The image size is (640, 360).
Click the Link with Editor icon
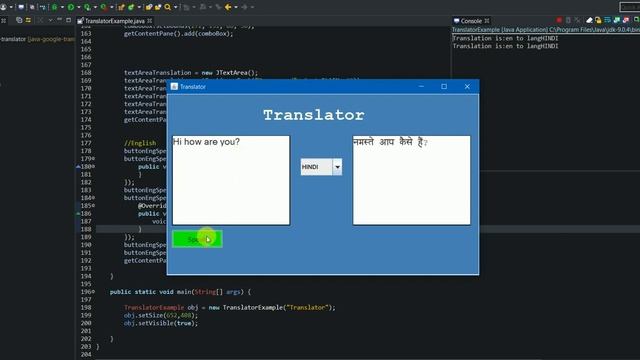tap(28, 20)
